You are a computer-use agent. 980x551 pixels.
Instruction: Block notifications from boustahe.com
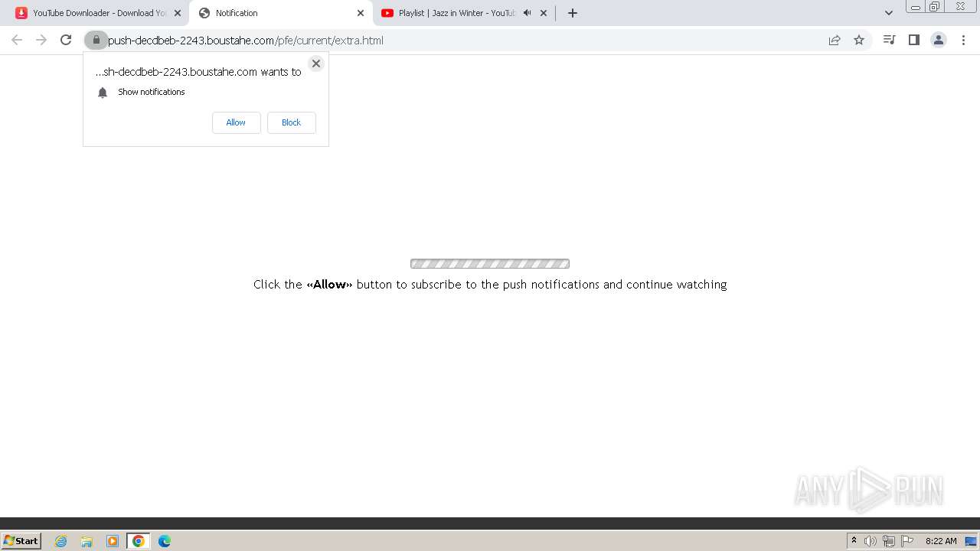point(291,122)
